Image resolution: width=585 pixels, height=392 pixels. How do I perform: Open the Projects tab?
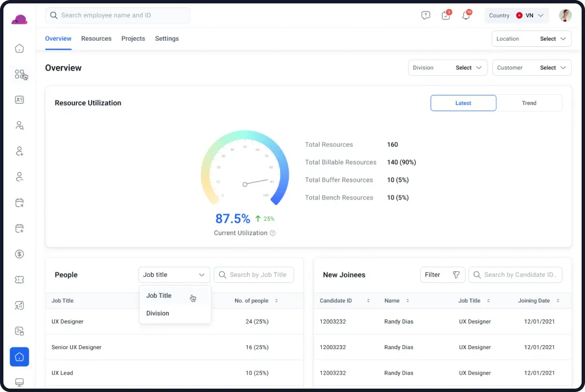point(133,38)
